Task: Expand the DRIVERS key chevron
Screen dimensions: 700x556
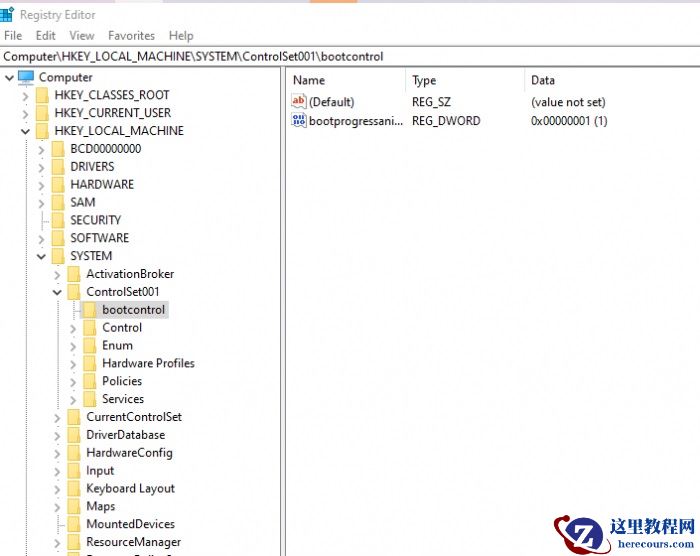Action: (x=41, y=167)
